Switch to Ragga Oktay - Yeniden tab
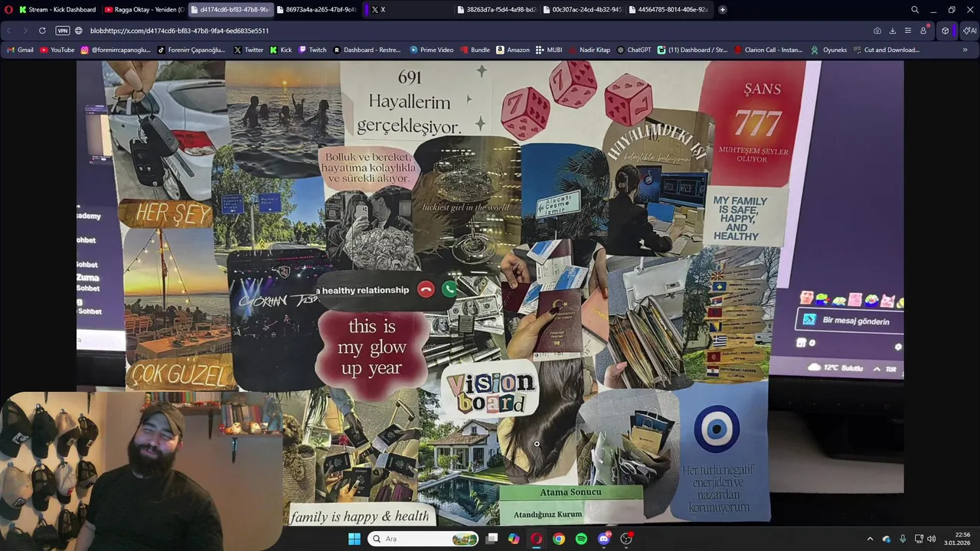The height and width of the screenshot is (551, 980). click(144, 10)
